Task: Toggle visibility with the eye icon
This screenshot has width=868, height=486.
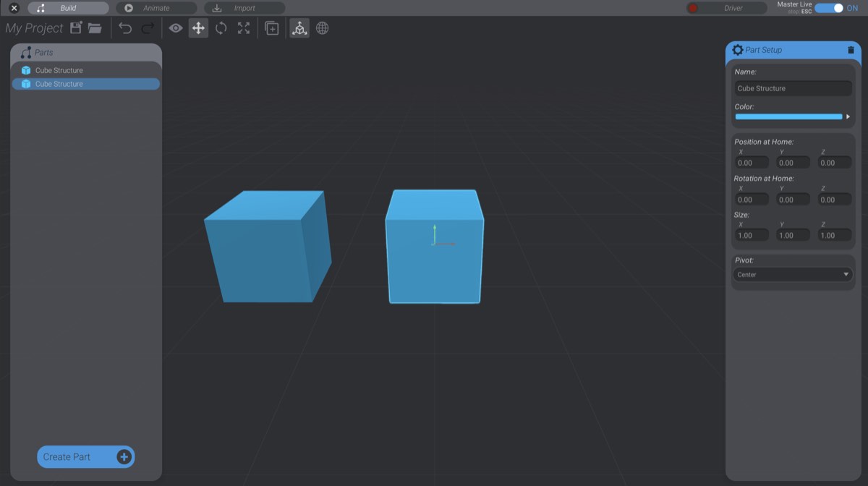Action: tap(175, 27)
